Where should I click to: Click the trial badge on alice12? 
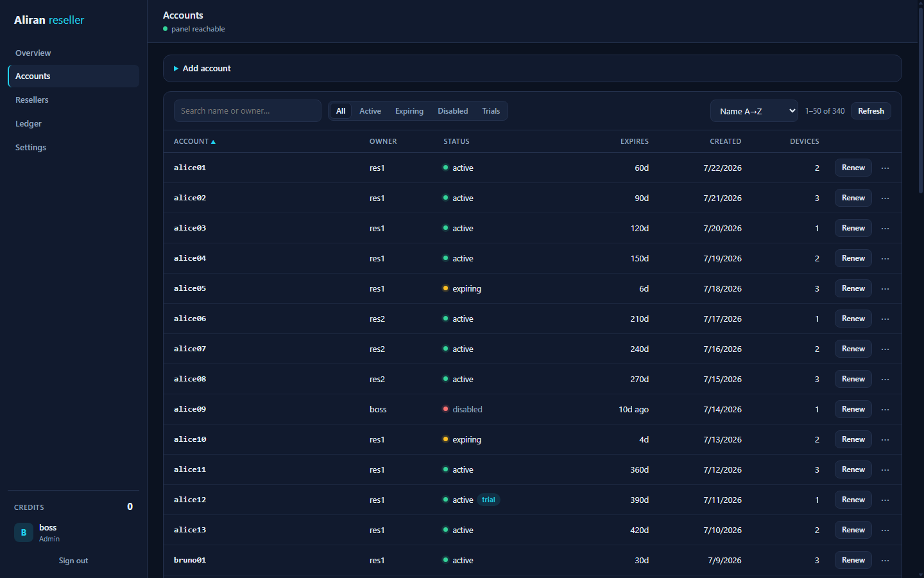[x=488, y=500]
